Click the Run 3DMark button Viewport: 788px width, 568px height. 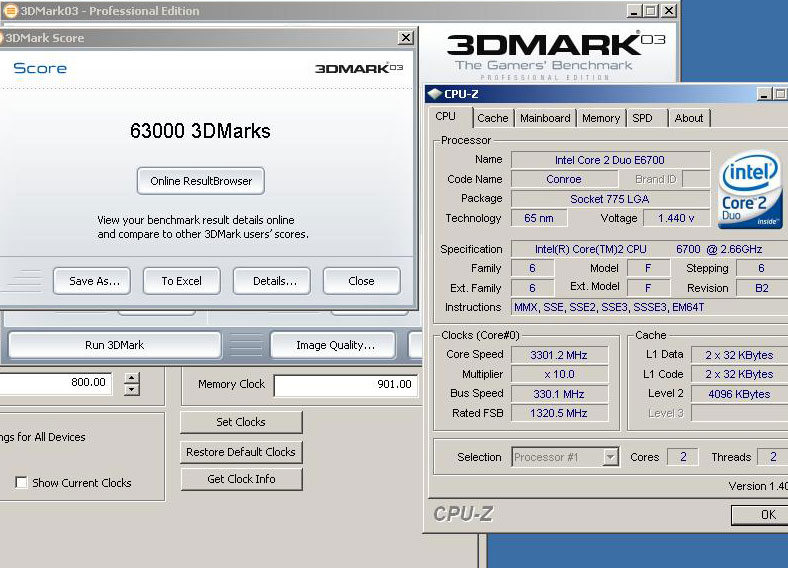click(115, 345)
